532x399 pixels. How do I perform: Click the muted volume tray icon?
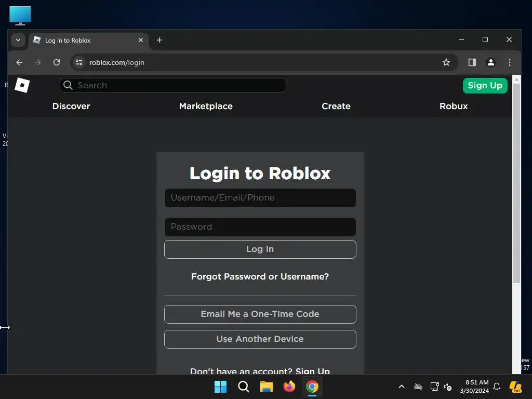[448, 387]
